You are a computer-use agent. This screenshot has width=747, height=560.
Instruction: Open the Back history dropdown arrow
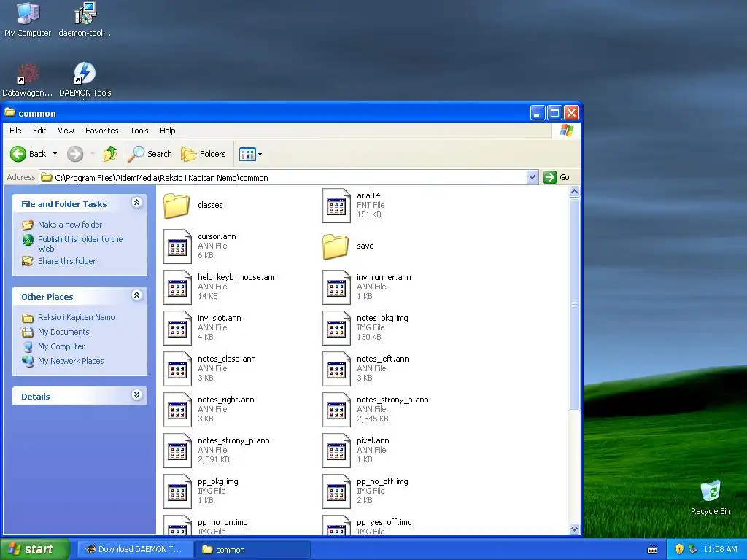(x=55, y=154)
